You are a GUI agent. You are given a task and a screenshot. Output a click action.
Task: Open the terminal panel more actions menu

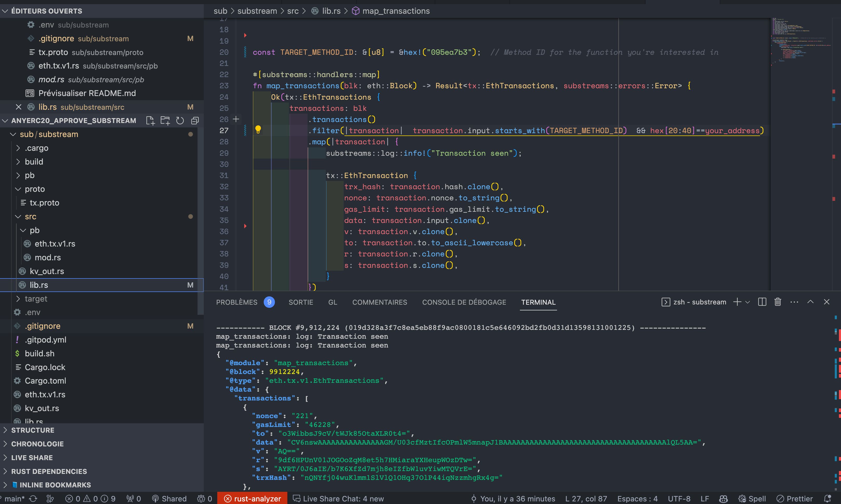pyautogui.click(x=794, y=302)
